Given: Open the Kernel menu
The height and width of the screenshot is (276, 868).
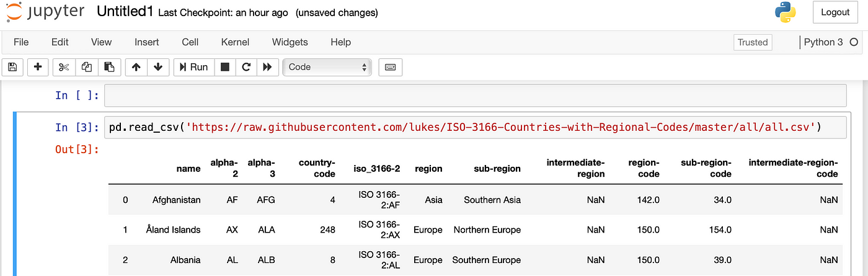Looking at the screenshot, I should (x=235, y=42).
